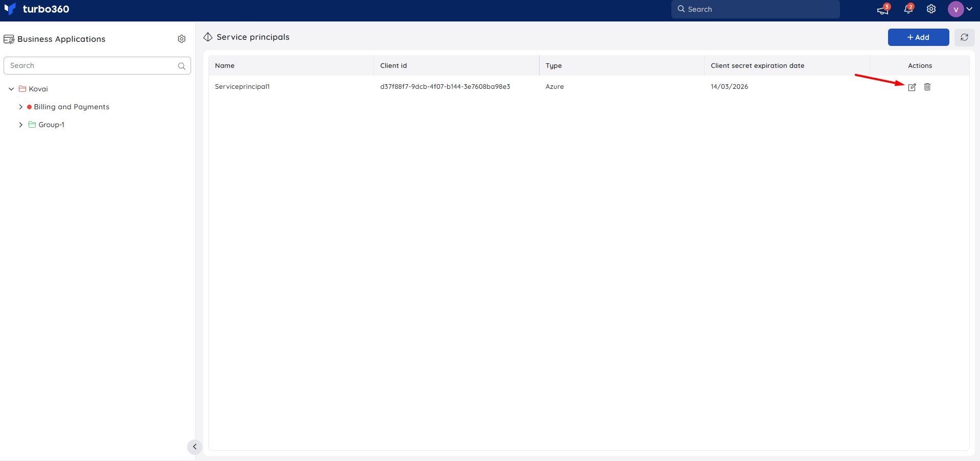980x461 pixels.
Task: Collapse the sidebar panel
Action: pyautogui.click(x=195, y=447)
